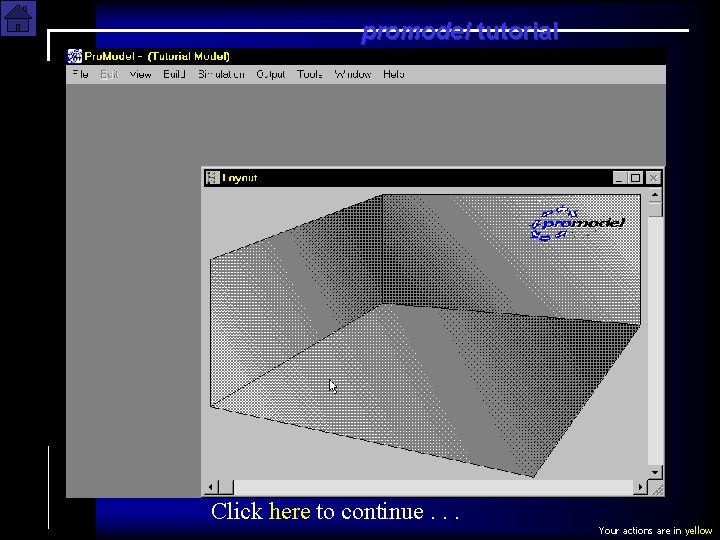Open the Window menu

click(353, 74)
